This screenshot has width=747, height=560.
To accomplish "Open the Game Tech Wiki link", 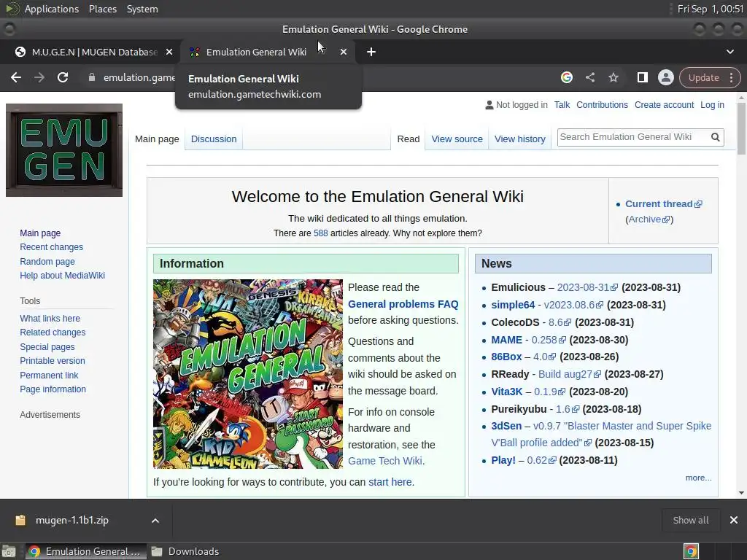I will click(x=385, y=461).
